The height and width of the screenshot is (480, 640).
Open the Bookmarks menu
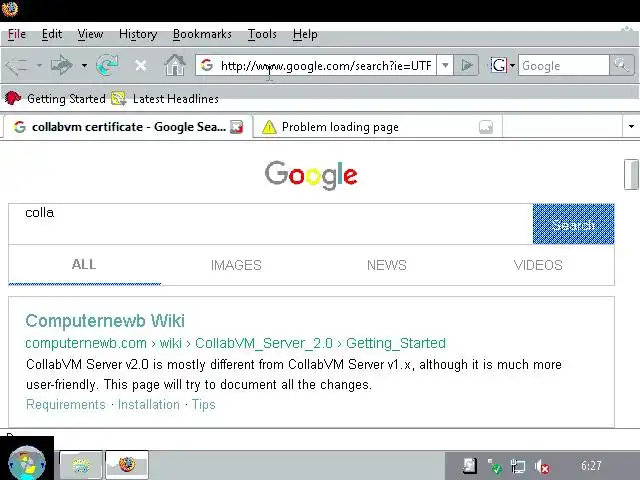tap(202, 34)
